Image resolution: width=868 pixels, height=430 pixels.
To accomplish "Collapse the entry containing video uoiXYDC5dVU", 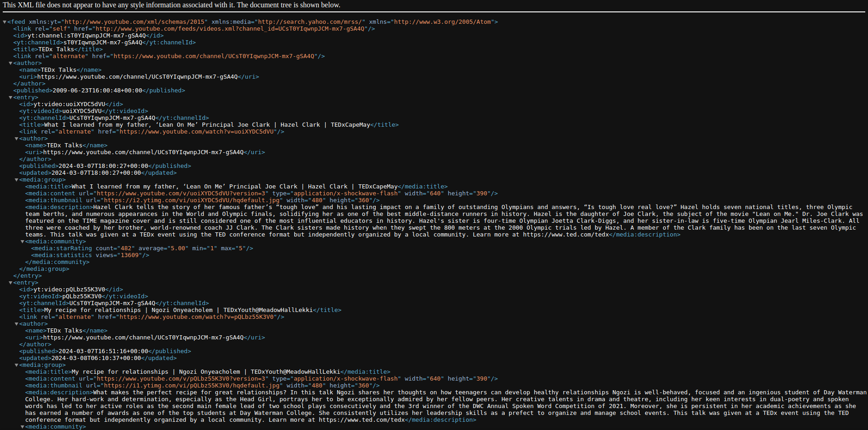I will coord(11,97).
